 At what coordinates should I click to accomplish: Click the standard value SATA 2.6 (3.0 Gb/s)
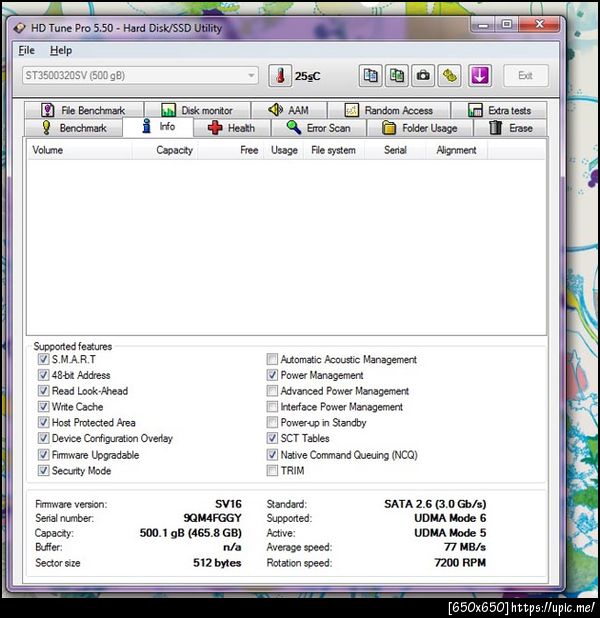pyautogui.click(x=435, y=504)
